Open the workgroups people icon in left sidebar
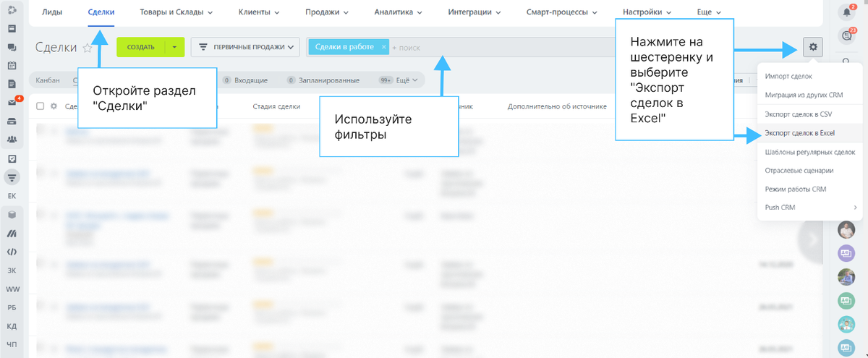This screenshot has height=358, width=868. (12, 140)
